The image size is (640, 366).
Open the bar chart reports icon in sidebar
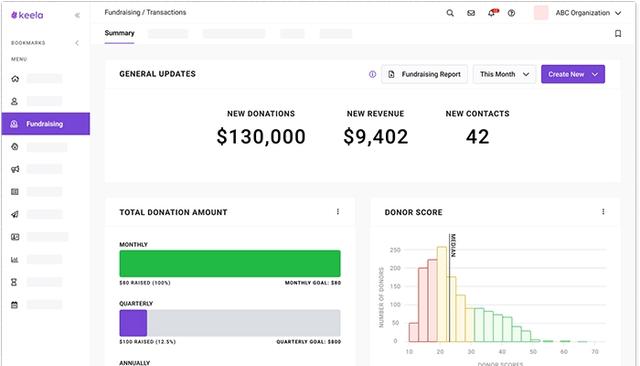tap(15, 260)
